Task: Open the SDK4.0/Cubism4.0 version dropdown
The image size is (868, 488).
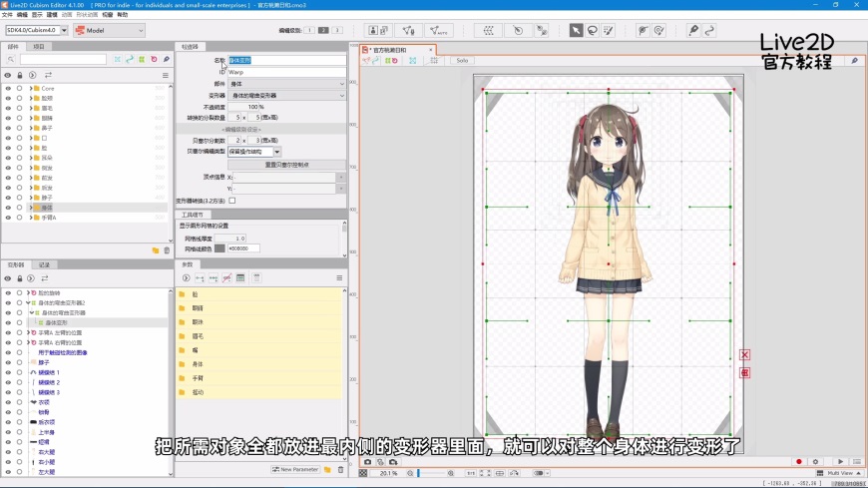Action: [x=64, y=31]
